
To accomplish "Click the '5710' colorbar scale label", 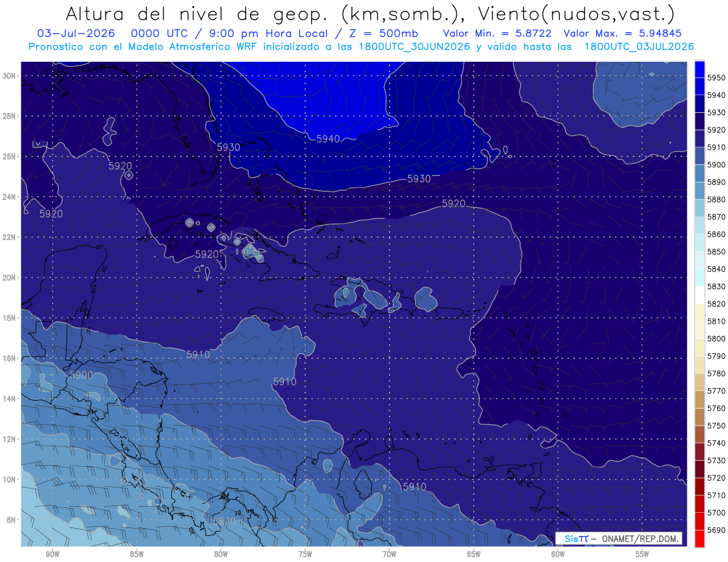I will point(716,495).
